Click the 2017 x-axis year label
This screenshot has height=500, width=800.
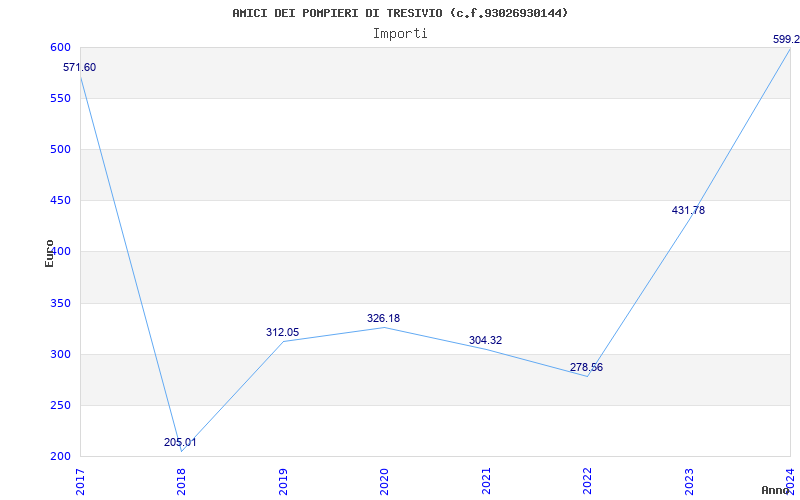click(80, 481)
